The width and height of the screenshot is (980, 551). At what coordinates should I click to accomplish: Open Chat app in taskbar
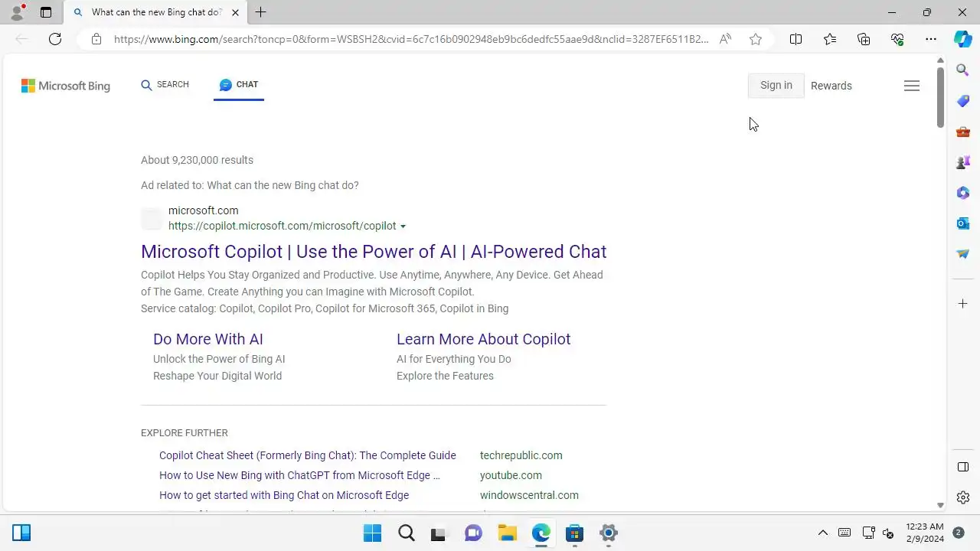click(473, 533)
